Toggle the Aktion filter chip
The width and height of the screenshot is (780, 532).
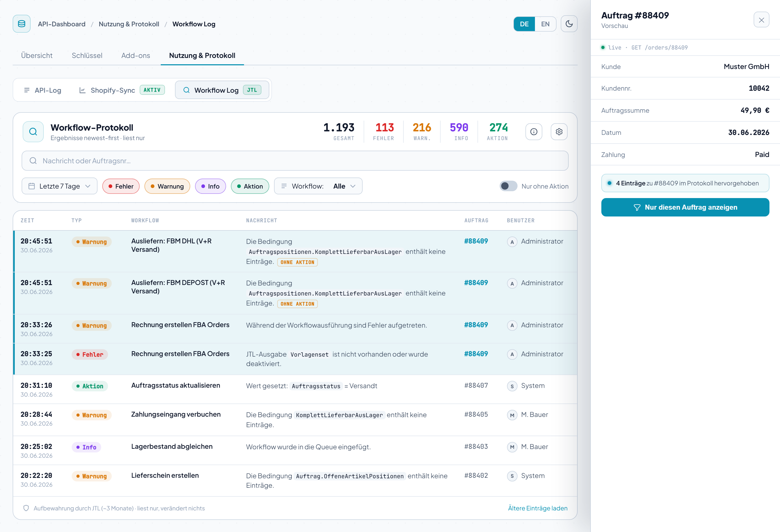(250, 186)
